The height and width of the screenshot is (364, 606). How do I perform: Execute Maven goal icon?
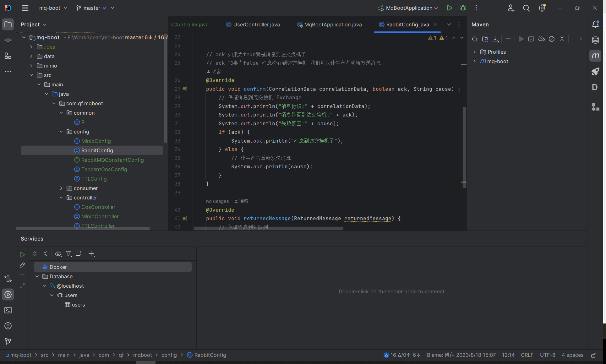click(531, 39)
